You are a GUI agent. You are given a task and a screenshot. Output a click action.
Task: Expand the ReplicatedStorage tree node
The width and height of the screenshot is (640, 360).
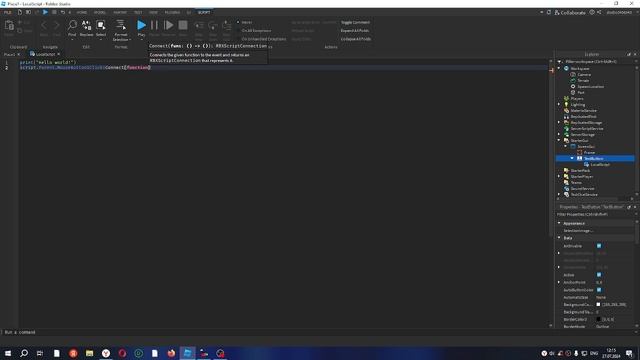559,122
